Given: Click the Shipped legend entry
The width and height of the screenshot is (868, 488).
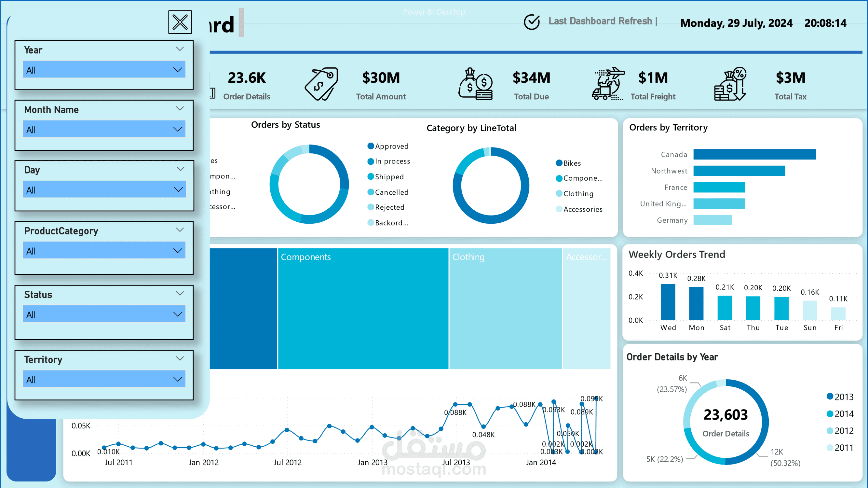Looking at the screenshot, I should tap(386, 177).
